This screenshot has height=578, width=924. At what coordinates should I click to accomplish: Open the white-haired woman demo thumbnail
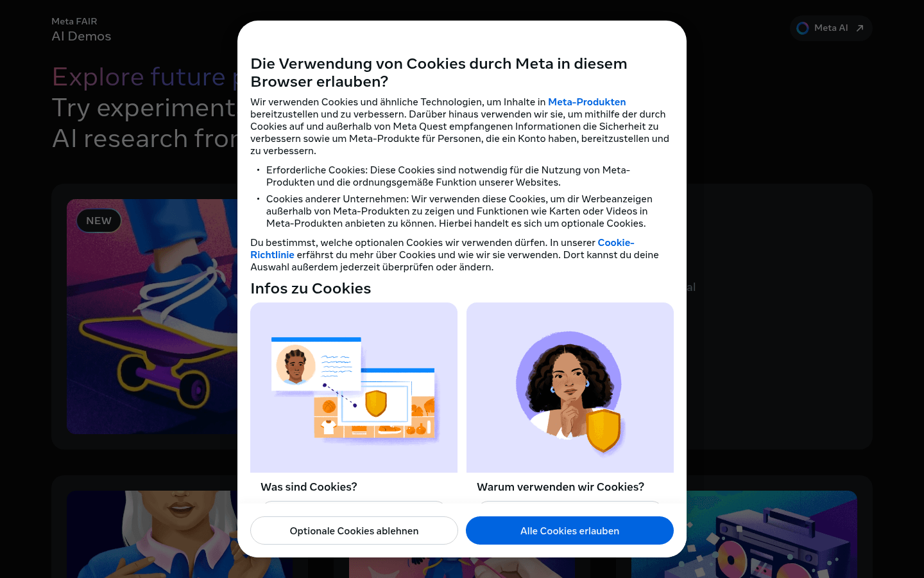152,534
